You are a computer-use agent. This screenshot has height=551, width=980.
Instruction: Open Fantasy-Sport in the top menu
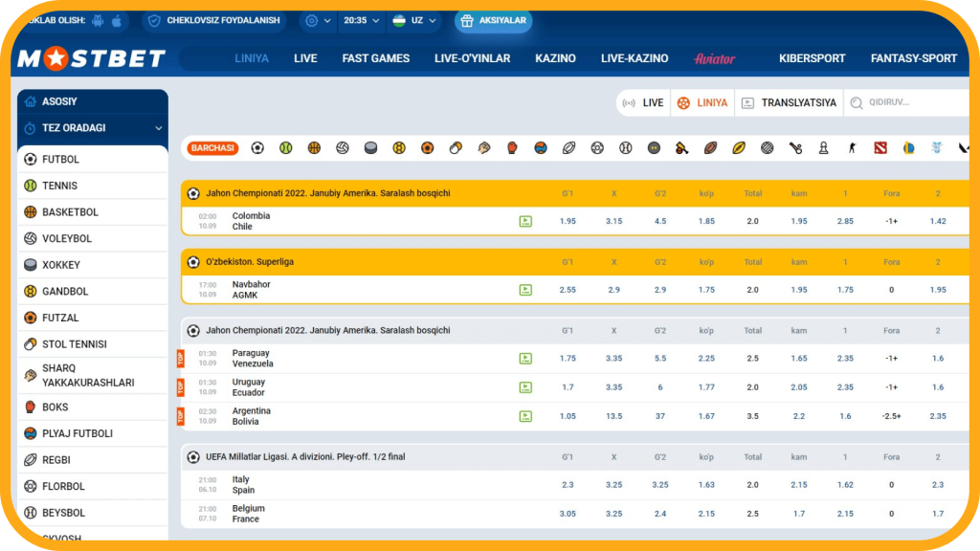coord(914,58)
